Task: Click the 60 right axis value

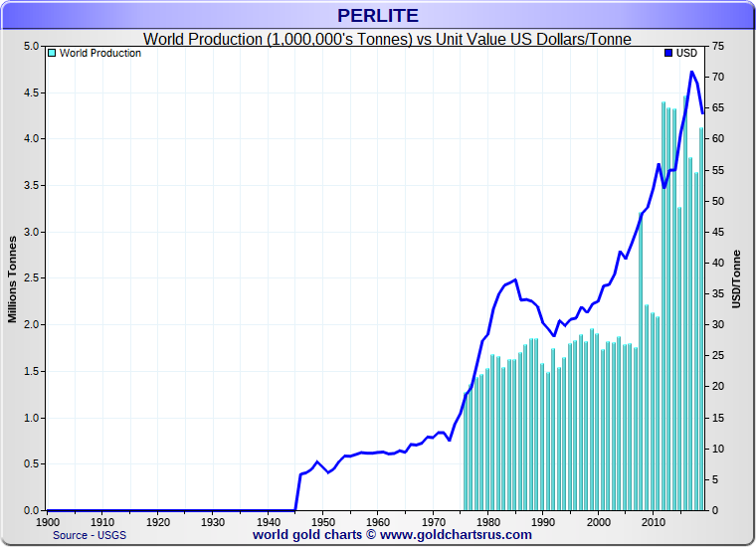Action: click(x=718, y=139)
